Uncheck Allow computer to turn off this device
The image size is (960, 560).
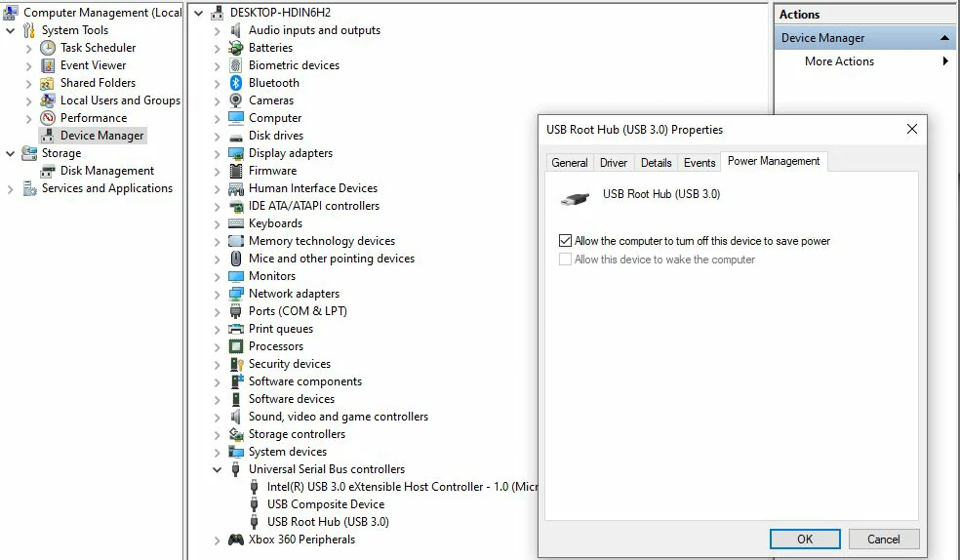565,241
